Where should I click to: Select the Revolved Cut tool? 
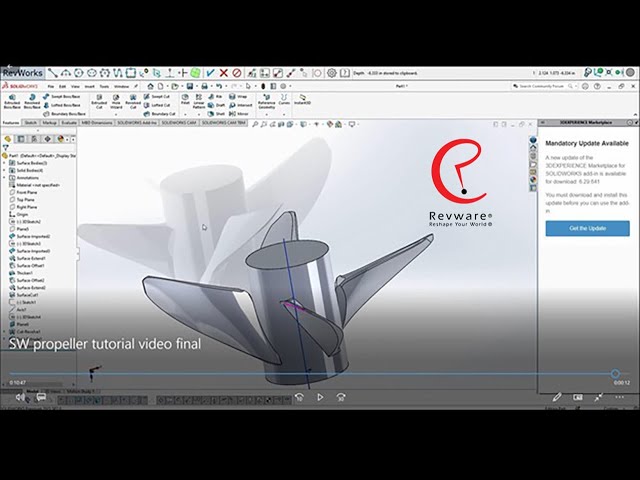coord(133,101)
